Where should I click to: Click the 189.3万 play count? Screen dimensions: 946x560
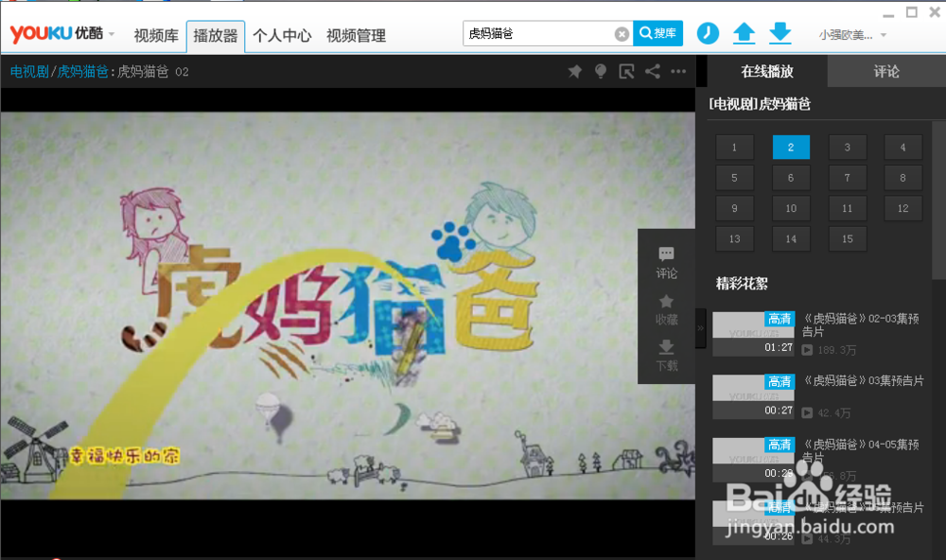click(837, 350)
